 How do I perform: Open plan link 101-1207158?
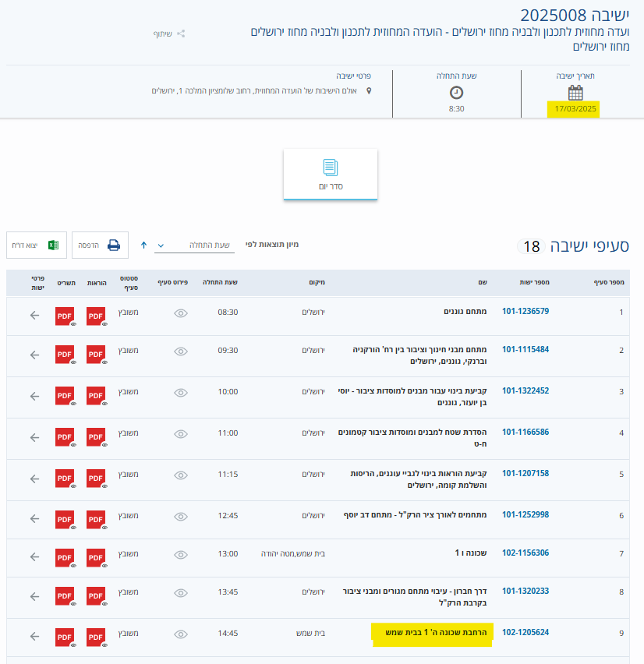(x=525, y=473)
